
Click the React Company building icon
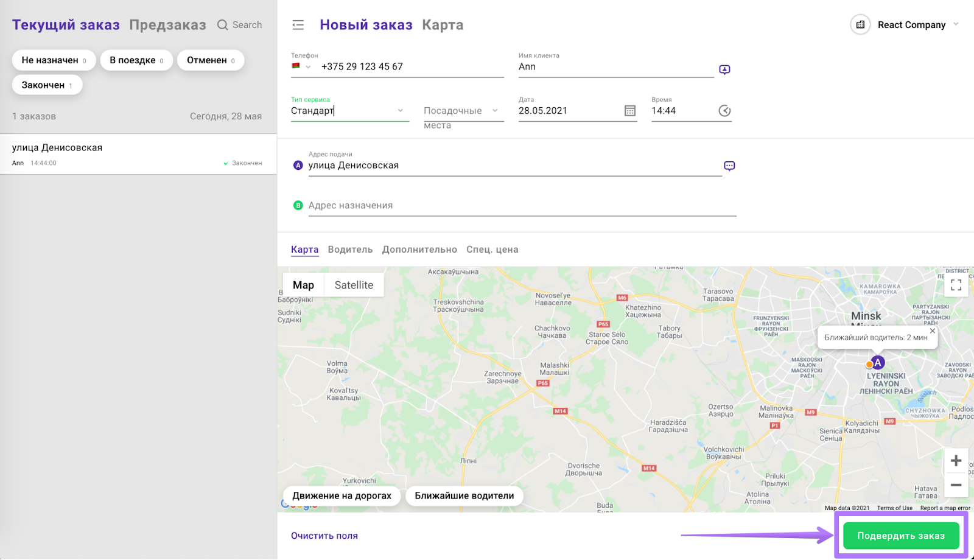coord(860,25)
